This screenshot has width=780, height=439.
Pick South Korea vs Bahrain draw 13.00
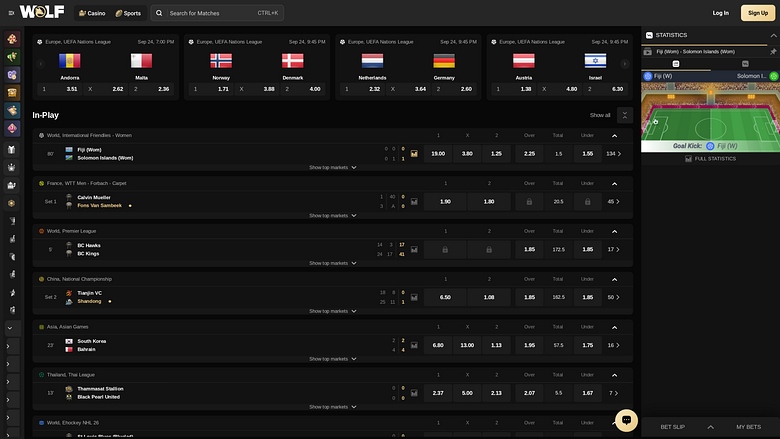467,345
